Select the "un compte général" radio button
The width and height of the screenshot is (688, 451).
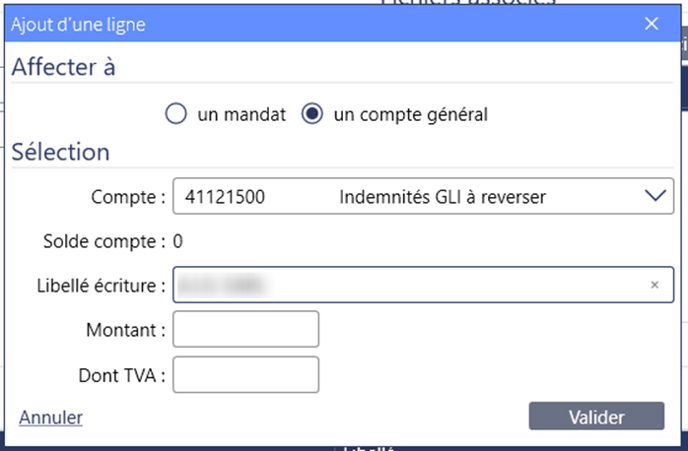[x=313, y=115]
